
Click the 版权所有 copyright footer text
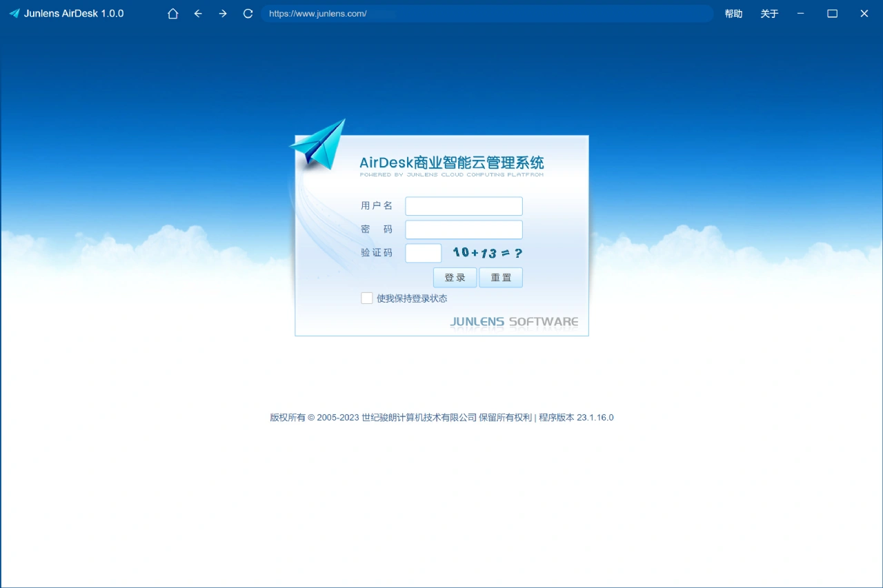pos(441,418)
